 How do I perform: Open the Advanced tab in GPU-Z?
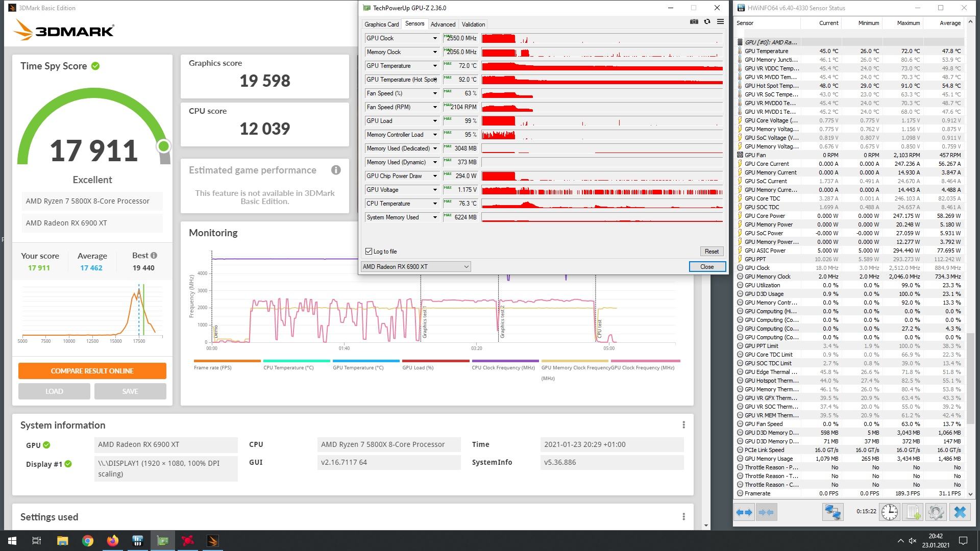pyautogui.click(x=442, y=24)
